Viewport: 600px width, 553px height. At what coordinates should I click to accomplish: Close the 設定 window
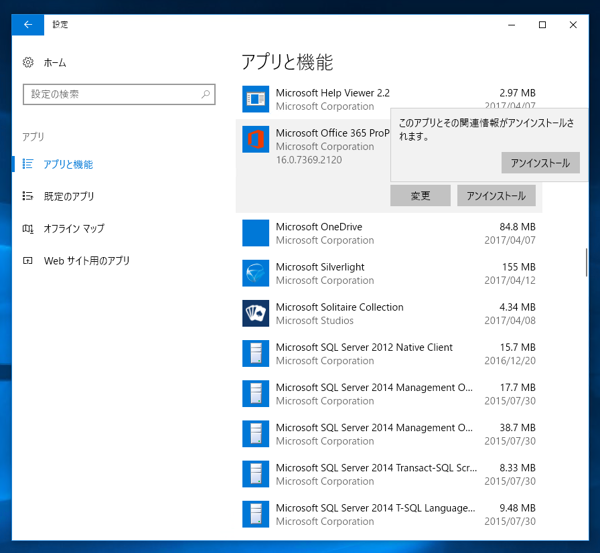573,25
